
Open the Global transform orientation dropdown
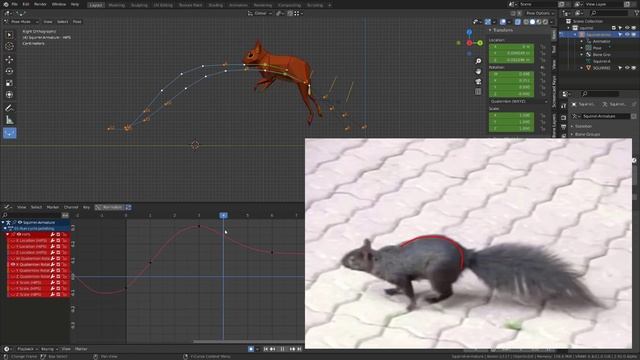point(260,13)
